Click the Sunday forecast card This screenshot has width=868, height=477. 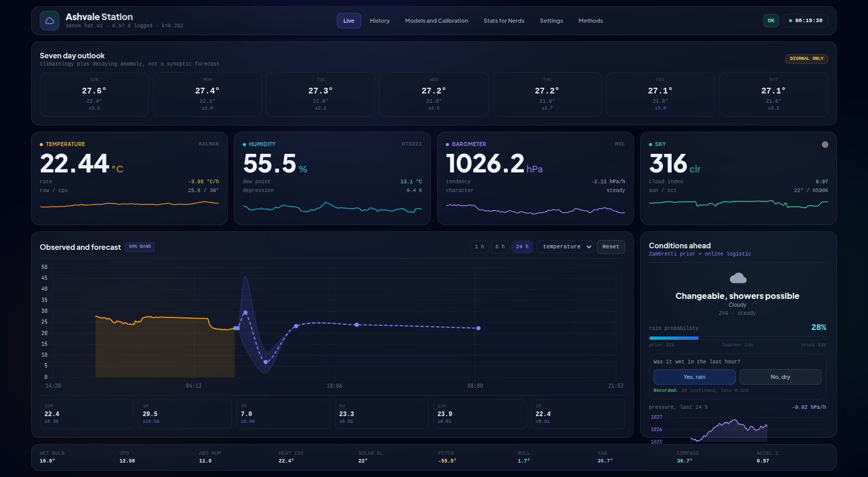94,94
